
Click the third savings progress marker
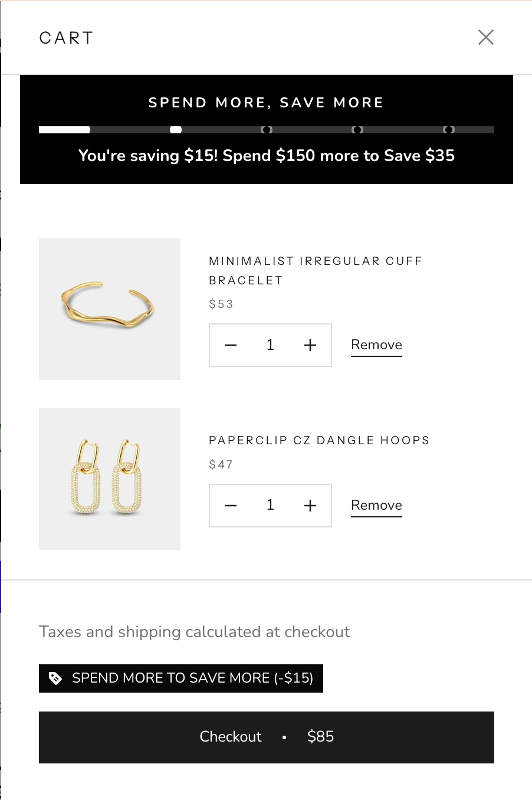(x=267, y=130)
